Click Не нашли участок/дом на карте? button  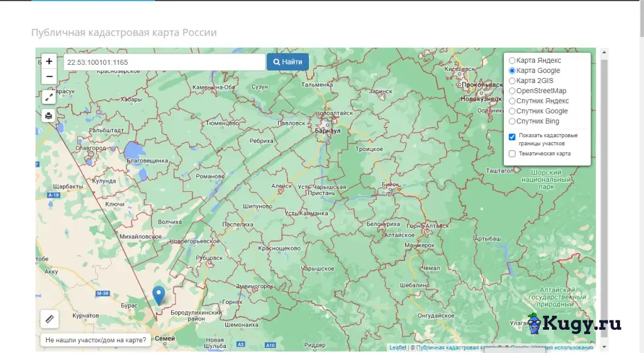coord(96,340)
